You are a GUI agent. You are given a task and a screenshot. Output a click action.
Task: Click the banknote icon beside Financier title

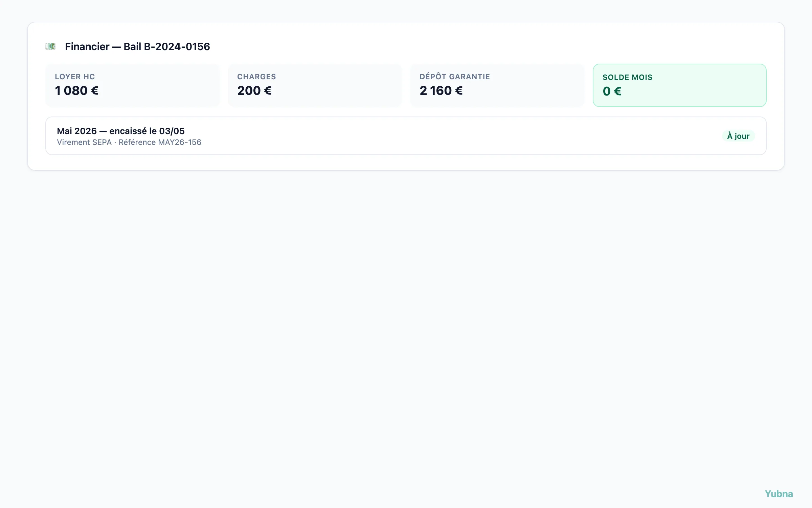pyautogui.click(x=50, y=46)
